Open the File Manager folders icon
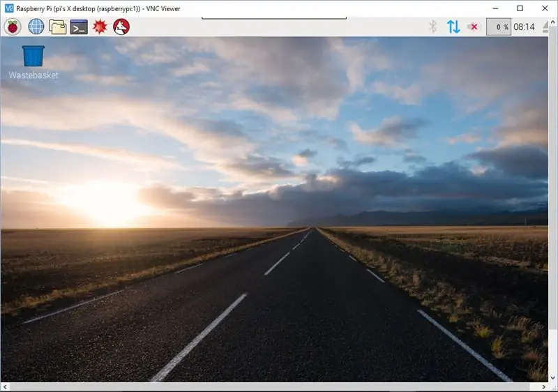 point(57,27)
